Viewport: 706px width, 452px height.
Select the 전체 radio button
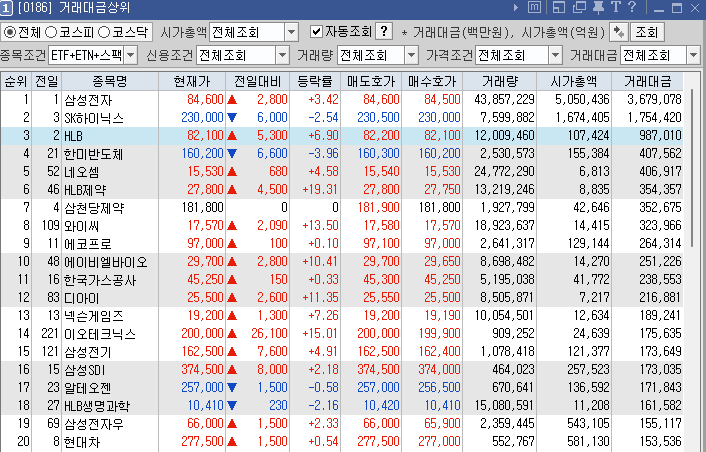9,32
